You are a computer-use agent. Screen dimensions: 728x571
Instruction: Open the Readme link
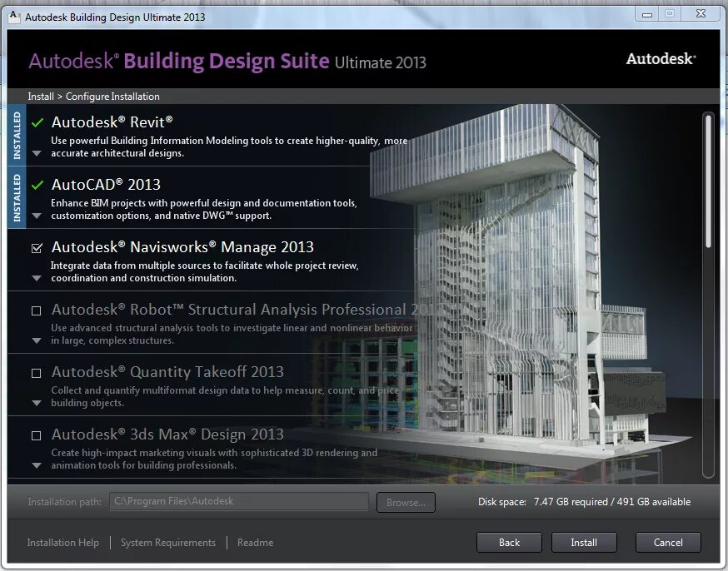pos(256,542)
